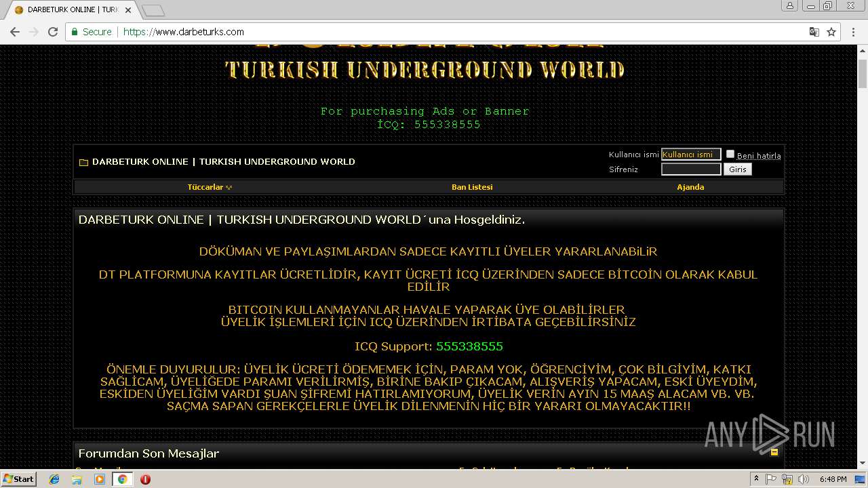Click the page vertical scrollbar thumb
This screenshot has height=488, width=868.
pyautogui.click(x=863, y=74)
